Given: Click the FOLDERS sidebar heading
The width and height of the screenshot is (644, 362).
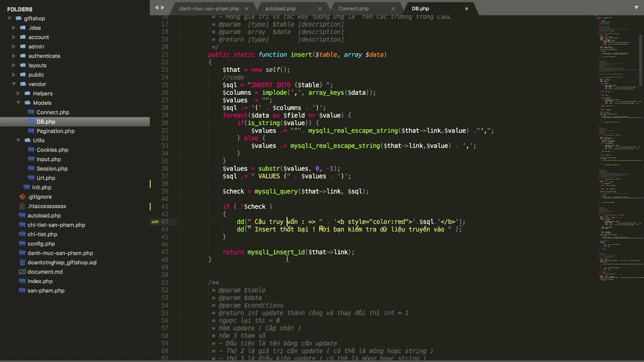Looking at the screenshot, I should click(x=20, y=9).
